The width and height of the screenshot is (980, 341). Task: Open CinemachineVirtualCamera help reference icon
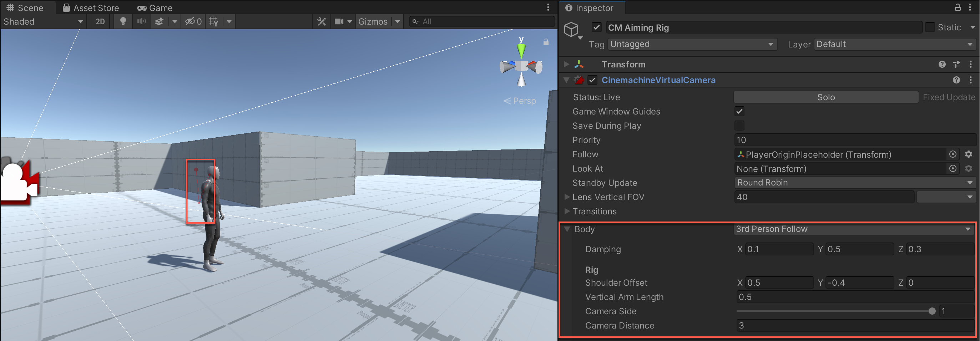tap(956, 80)
